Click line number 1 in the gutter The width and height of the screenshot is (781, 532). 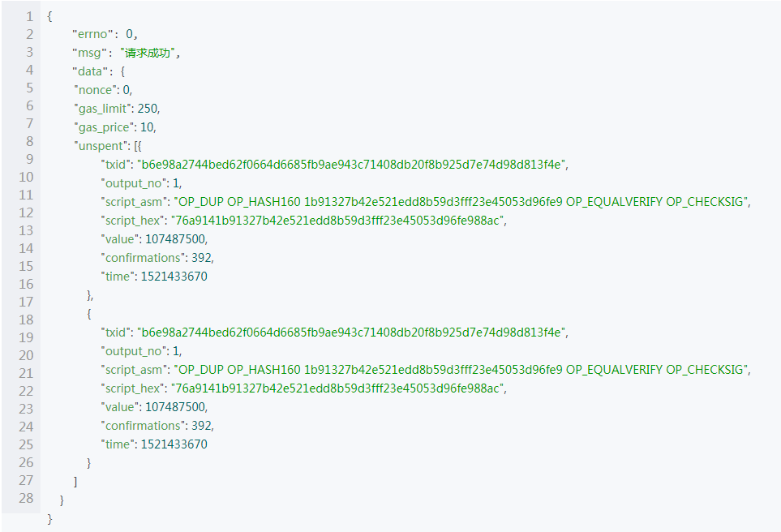29,16
